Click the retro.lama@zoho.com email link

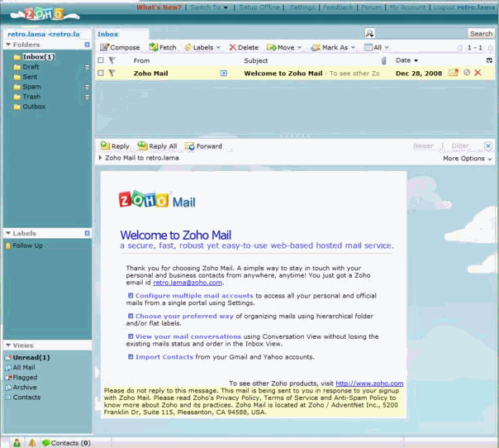click(188, 283)
